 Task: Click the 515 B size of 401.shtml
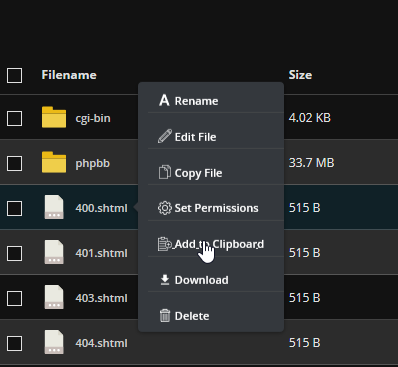pos(304,253)
